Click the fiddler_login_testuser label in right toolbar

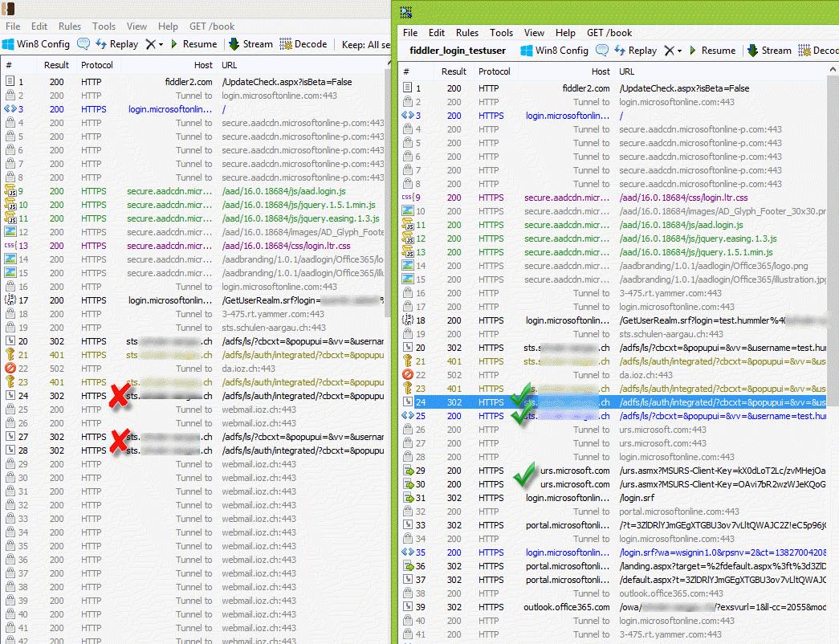click(458, 51)
